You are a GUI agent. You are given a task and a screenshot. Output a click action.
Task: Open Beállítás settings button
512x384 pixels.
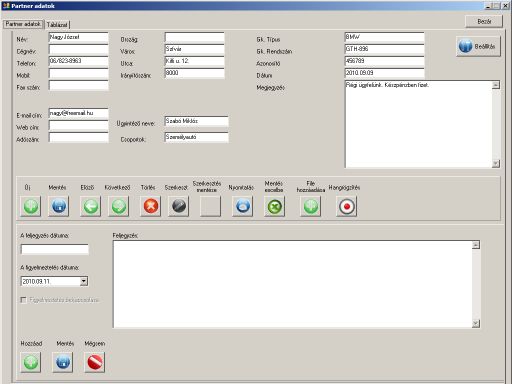tap(478, 46)
